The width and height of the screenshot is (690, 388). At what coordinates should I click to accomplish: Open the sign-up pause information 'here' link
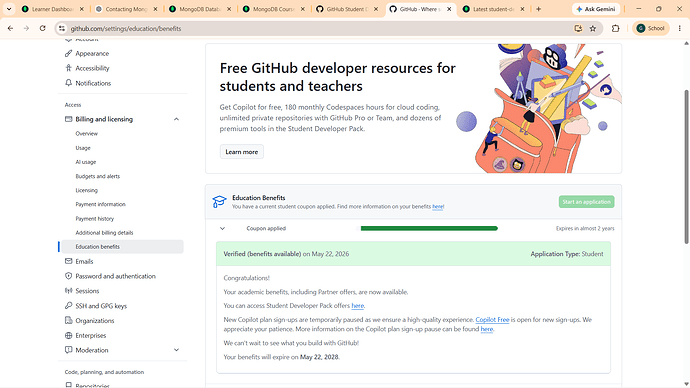point(487,329)
